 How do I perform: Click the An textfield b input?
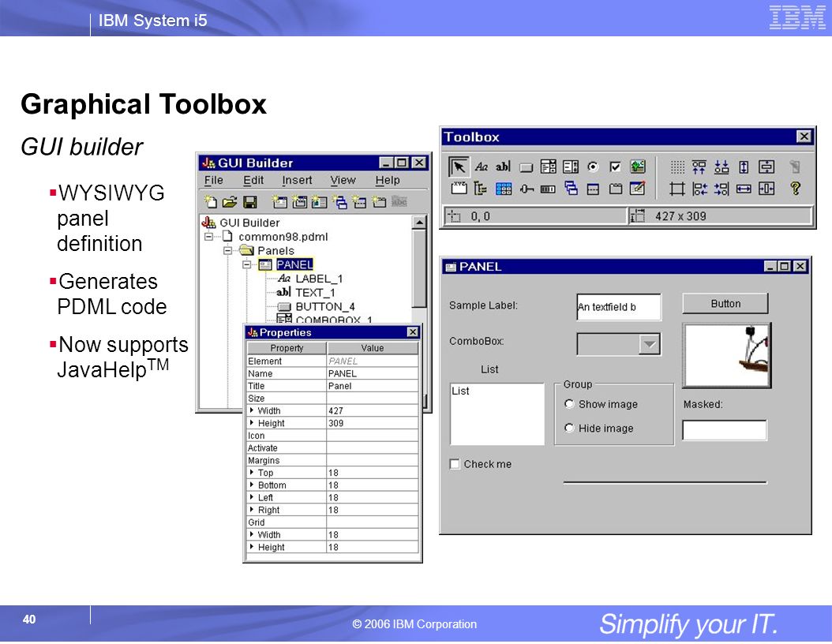(x=619, y=307)
